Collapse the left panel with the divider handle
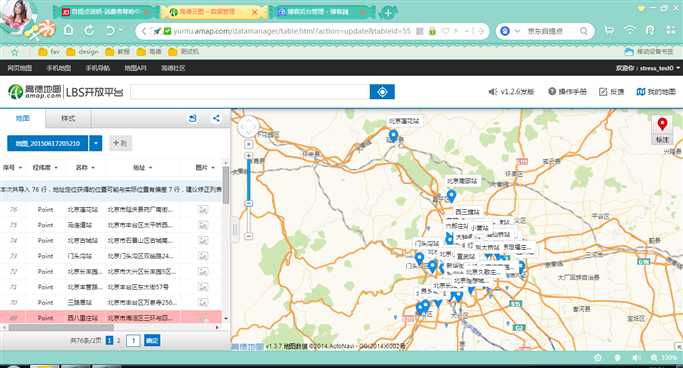 pyautogui.click(x=235, y=229)
